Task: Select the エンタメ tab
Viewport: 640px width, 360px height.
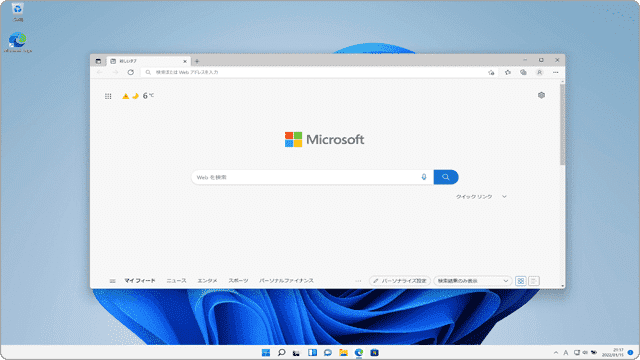Action: [x=207, y=281]
